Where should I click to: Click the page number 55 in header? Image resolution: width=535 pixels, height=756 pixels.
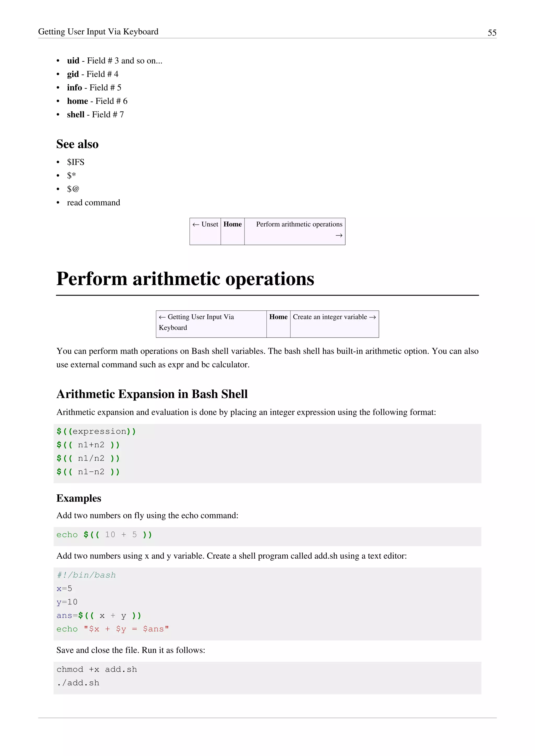pyautogui.click(x=492, y=33)
